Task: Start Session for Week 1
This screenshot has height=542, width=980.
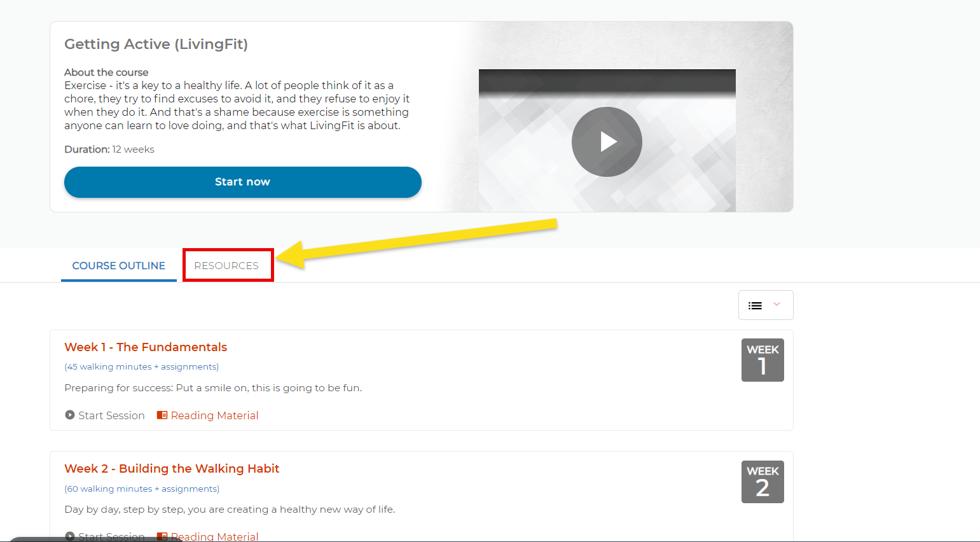Action: tap(105, 415)
